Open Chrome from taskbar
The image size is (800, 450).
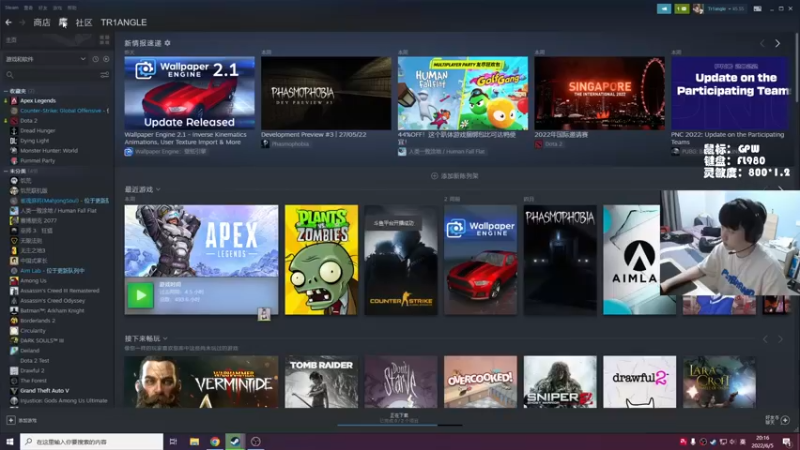(215, 442)
